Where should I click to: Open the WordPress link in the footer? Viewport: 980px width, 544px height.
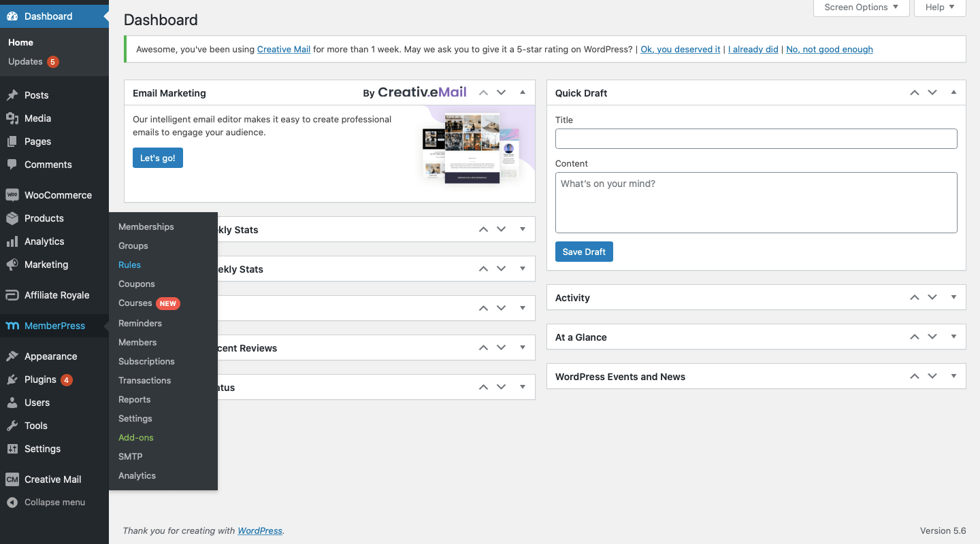pos(260,531)
